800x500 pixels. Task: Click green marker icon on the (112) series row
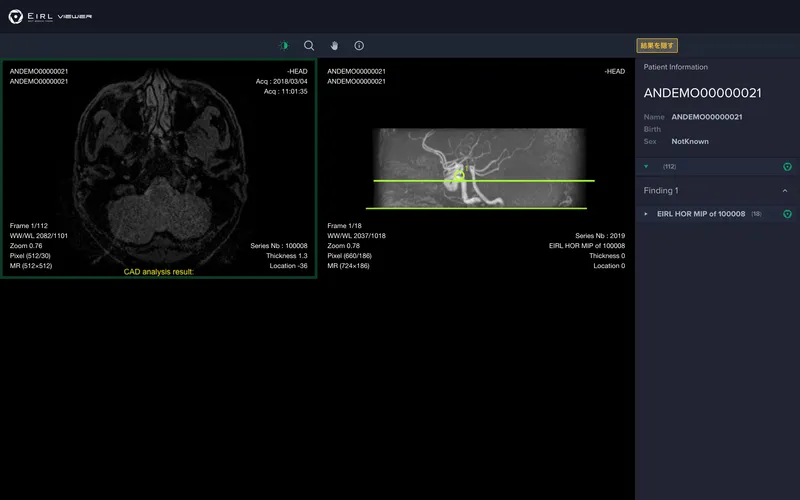(x=787, y=167)
